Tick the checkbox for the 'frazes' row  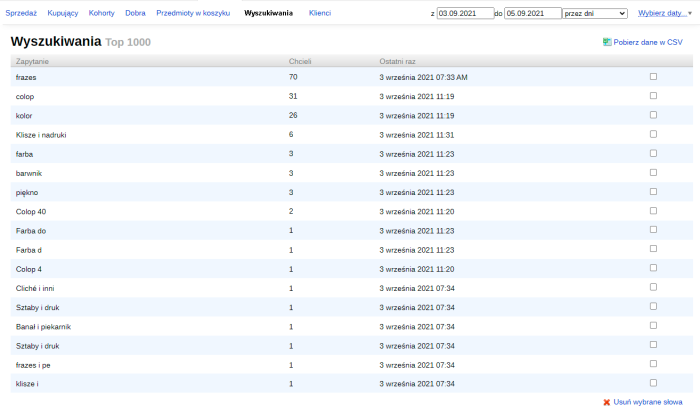tap(653, 76)
